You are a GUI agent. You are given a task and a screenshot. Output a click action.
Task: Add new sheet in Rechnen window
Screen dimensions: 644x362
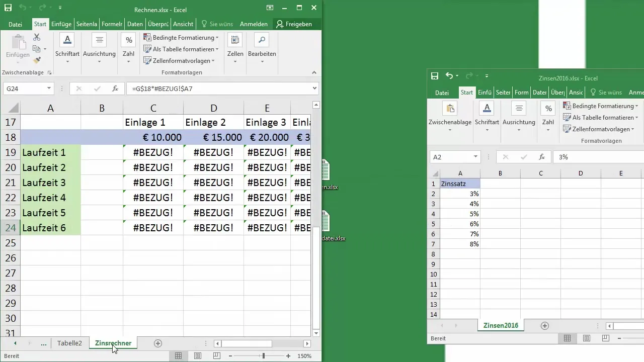click(158, 343)
